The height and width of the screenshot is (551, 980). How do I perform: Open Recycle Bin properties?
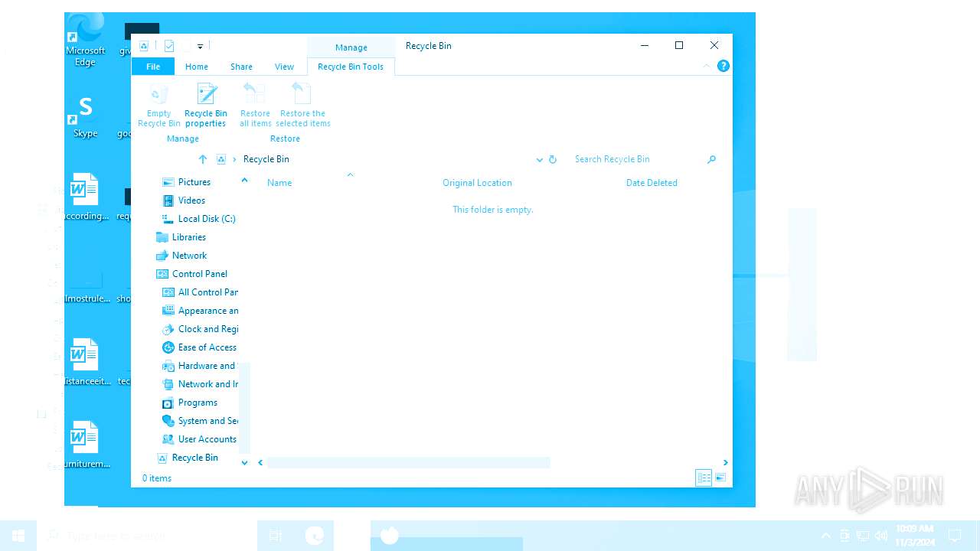pos(206,105)
